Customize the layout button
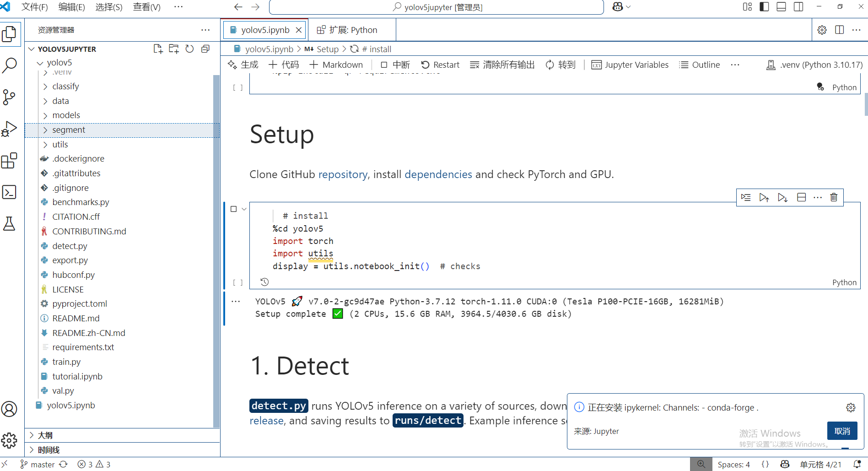The height and width of the screenshot is (471, 868). click(x=747, y=7)
